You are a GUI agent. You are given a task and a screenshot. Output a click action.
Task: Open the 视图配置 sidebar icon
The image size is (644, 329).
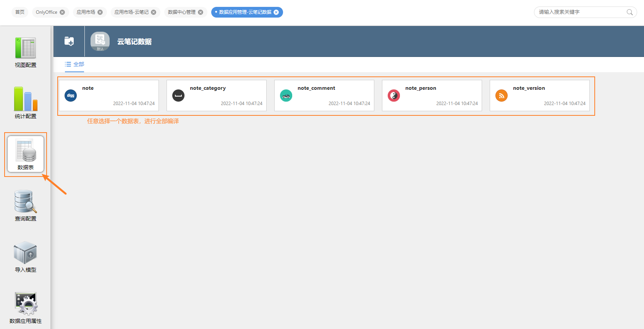pyautogui.click(x=25, y=48)
